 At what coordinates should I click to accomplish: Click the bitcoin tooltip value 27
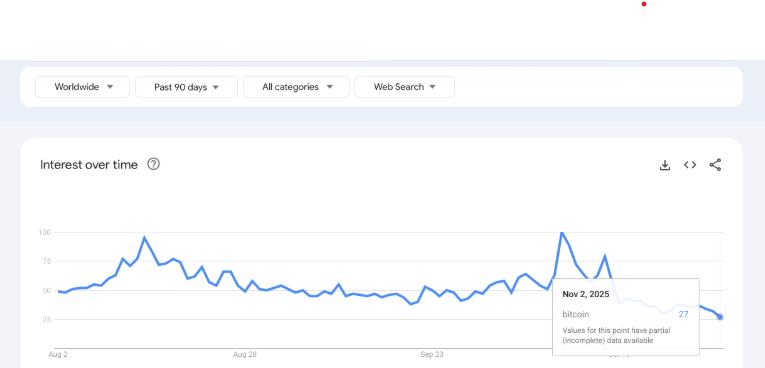click(x=684, y=314)
